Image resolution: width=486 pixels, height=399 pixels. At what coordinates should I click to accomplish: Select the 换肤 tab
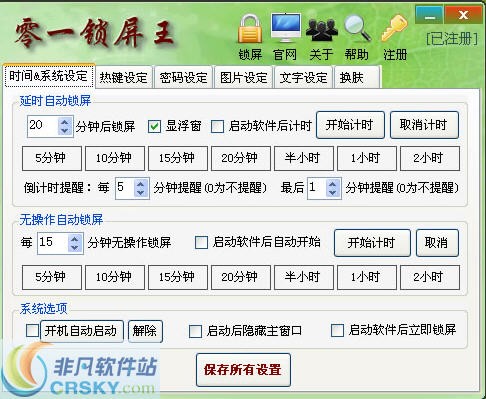tap(357, 78)
